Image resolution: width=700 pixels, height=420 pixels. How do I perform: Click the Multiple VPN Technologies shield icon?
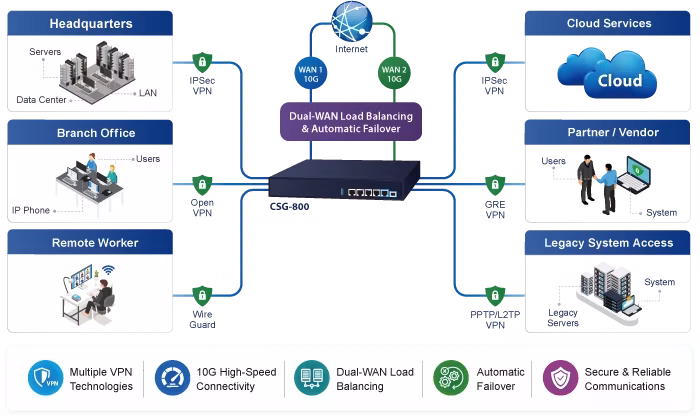click(x=46, y=378)
